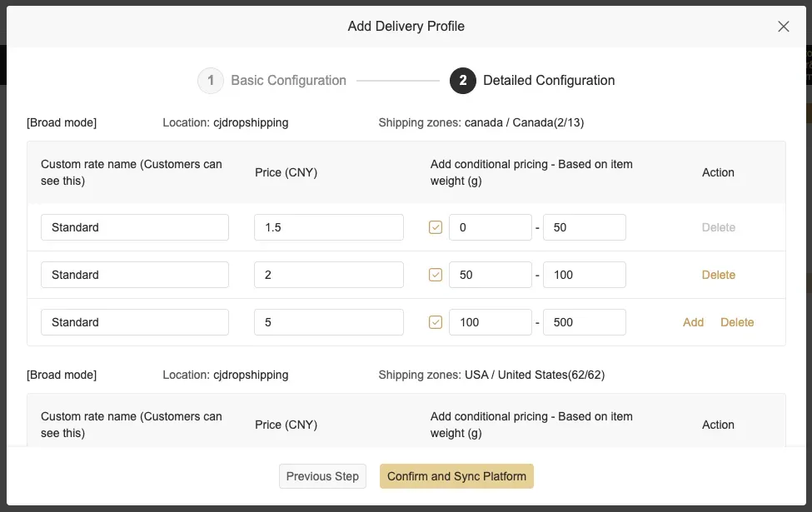Screen dimensions: 812x512
Task: Toggle conditional pricing checkbox for 0-50 row
Action: (436, 227)
